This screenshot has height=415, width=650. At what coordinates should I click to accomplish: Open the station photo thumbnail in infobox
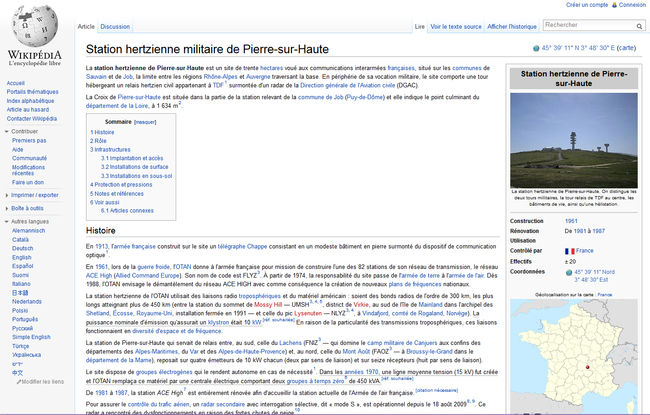coord(574,141)
